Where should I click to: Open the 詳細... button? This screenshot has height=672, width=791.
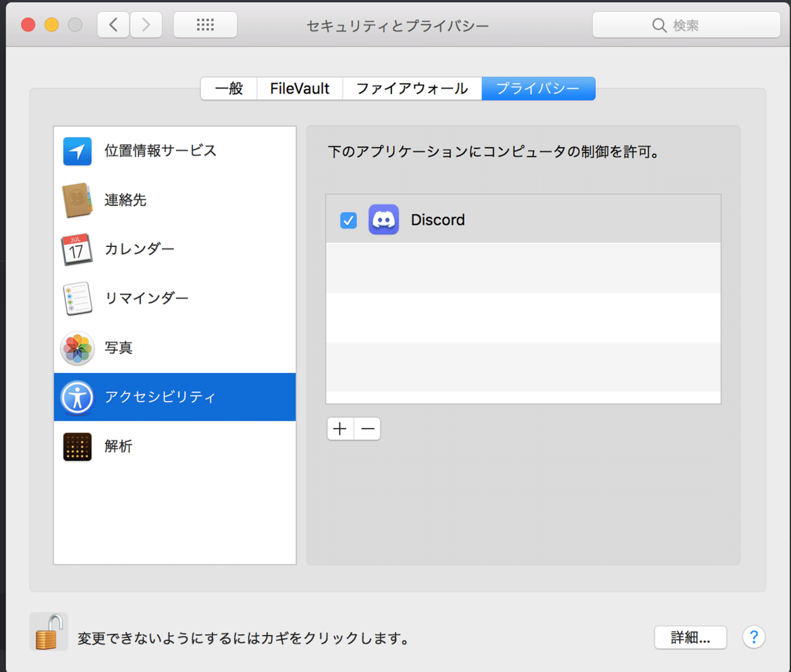coord(690,637)
